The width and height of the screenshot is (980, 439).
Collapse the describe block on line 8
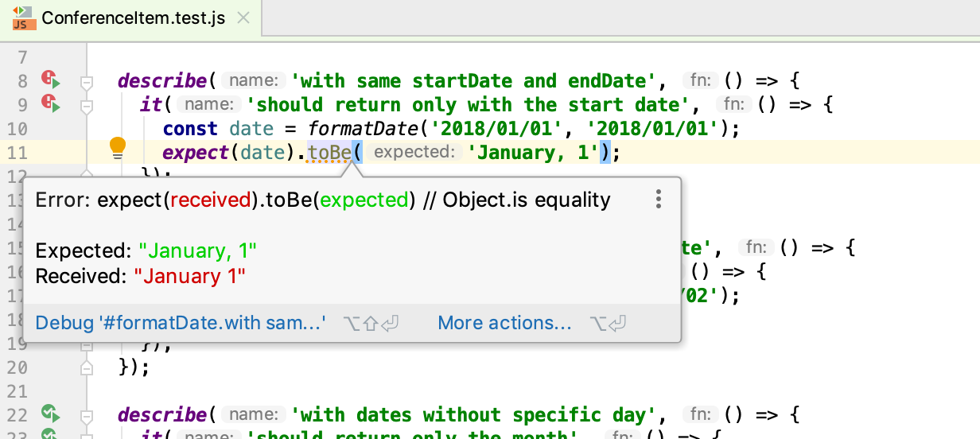pyautogui.click(x=87, y=82)
